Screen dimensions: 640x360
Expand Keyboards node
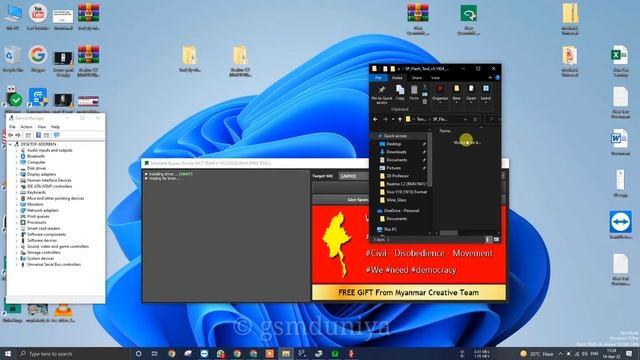(17, 192)
